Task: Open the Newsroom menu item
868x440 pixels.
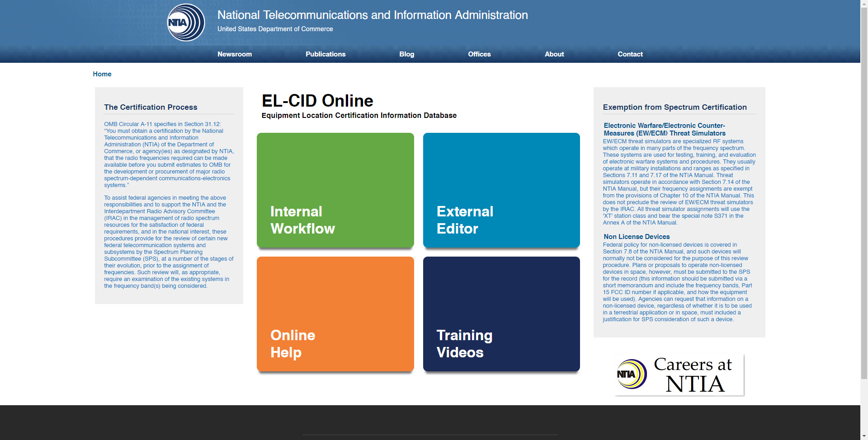Action: coord(235,54)
